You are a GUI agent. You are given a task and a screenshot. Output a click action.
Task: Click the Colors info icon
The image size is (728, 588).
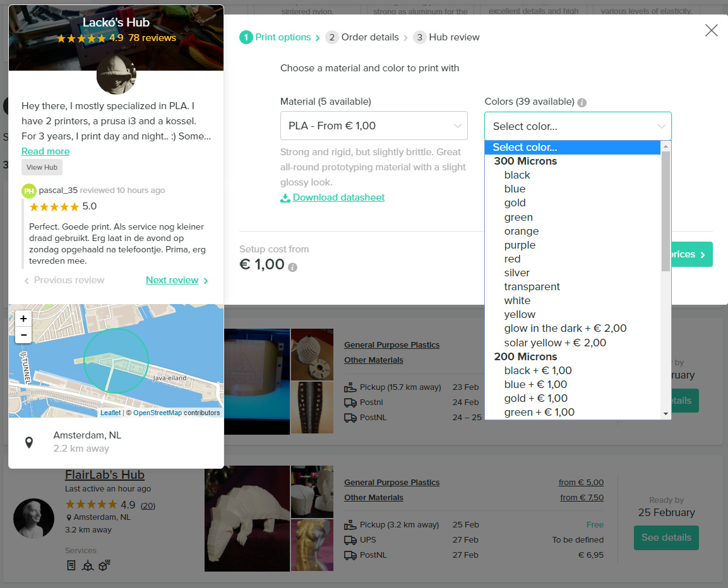582,102
